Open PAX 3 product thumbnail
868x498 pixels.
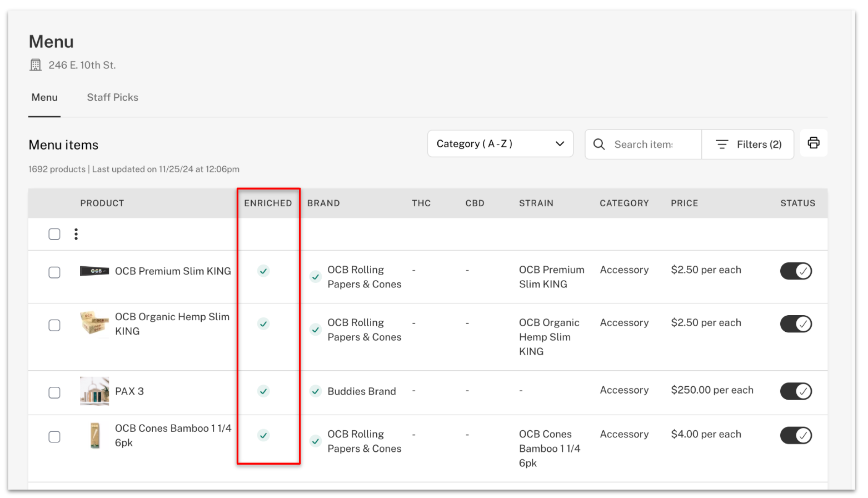click(94, 391)
